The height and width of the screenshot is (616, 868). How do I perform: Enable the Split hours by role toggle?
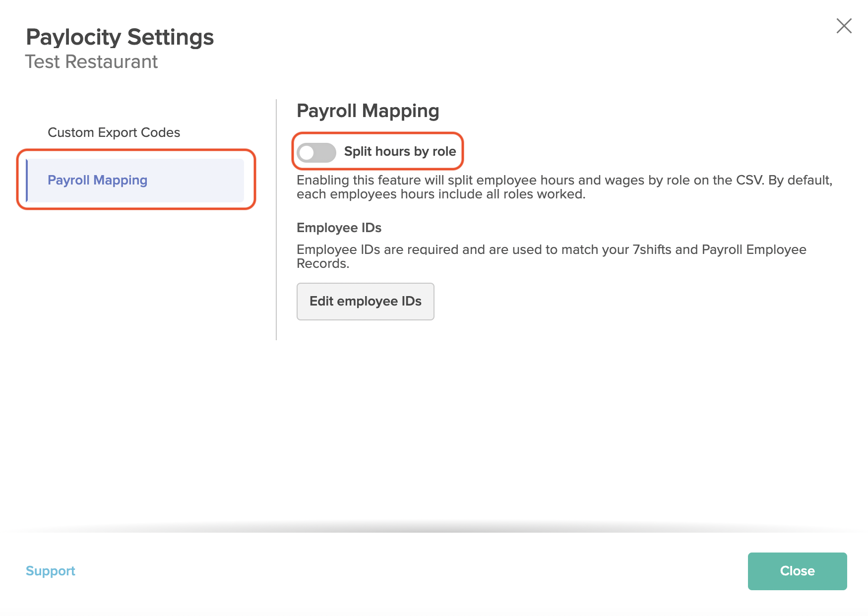point(316,152)
